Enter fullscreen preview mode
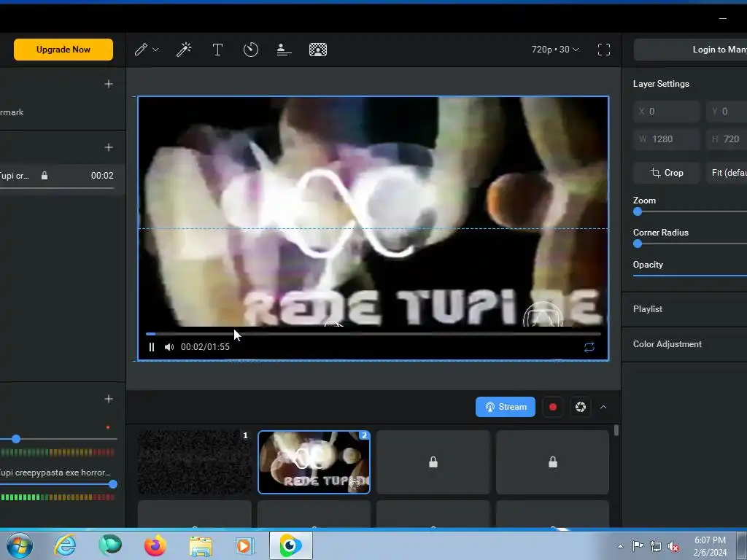 coord(603,50)
